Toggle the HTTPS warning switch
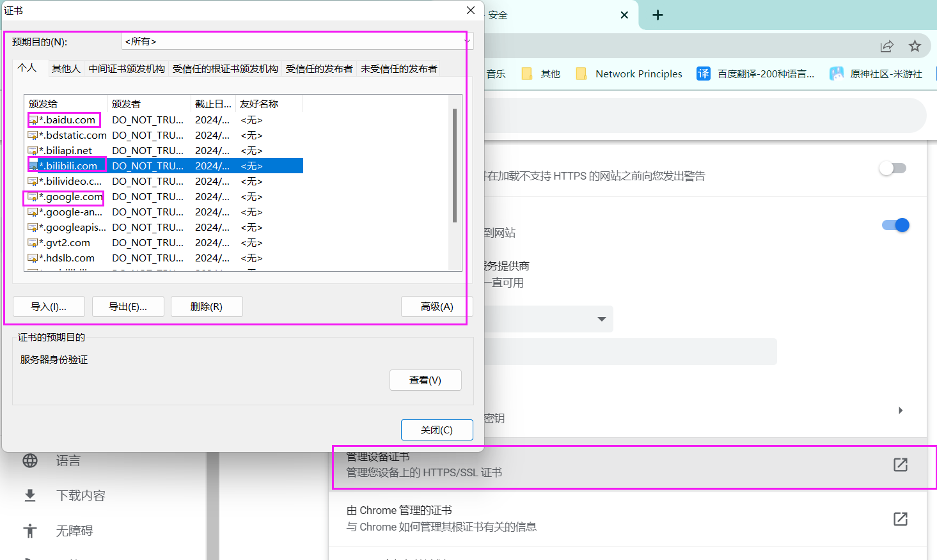Image resolution: width=937 pixels, height=560 pixels. 893,169
